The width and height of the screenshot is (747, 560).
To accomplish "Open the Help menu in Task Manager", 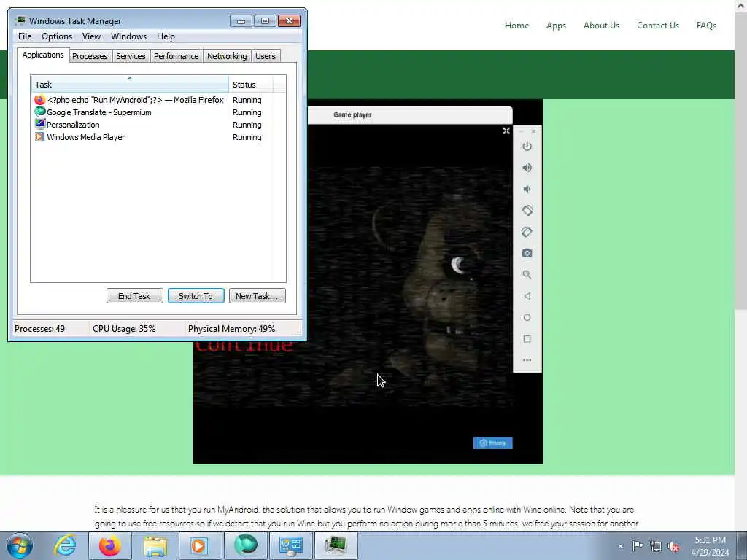I will pyautogui.click(x=166, y=36).
